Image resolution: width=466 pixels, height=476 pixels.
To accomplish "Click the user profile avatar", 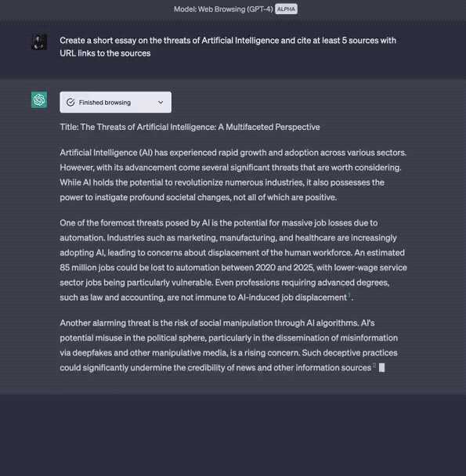I will (39, 42).
